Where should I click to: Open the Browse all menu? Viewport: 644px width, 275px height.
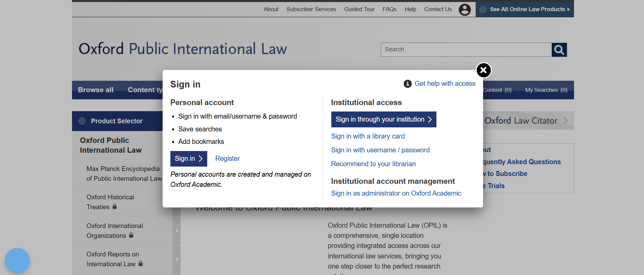point(96,90)
